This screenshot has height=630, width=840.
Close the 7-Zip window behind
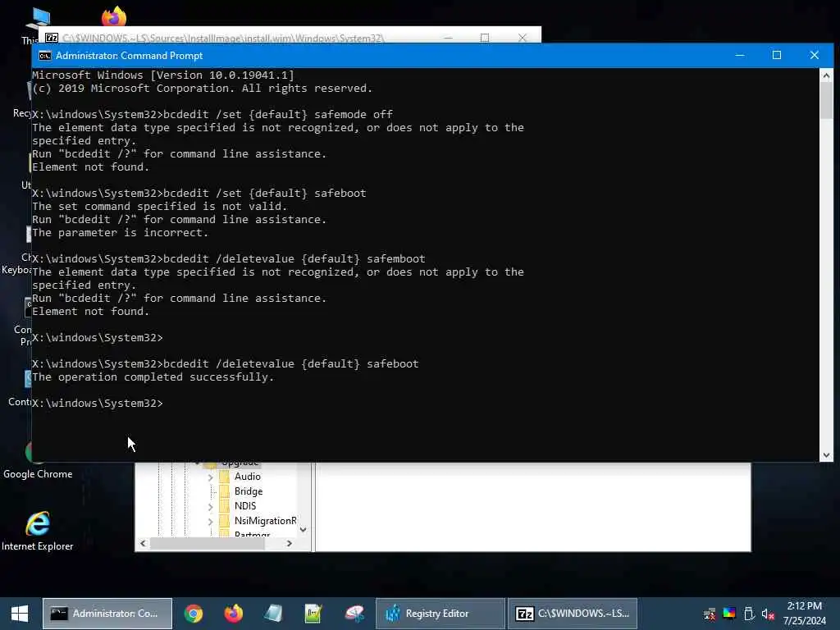tap(523, 38)
